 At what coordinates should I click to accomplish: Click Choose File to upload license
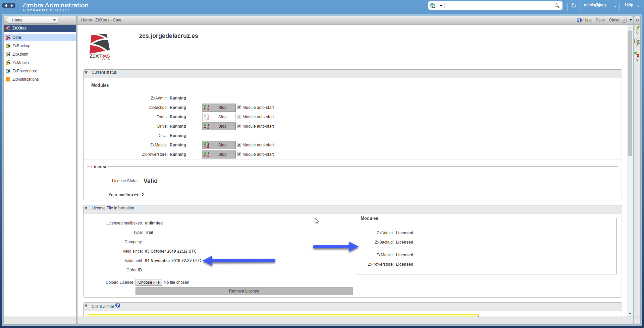tap(149, 282)
